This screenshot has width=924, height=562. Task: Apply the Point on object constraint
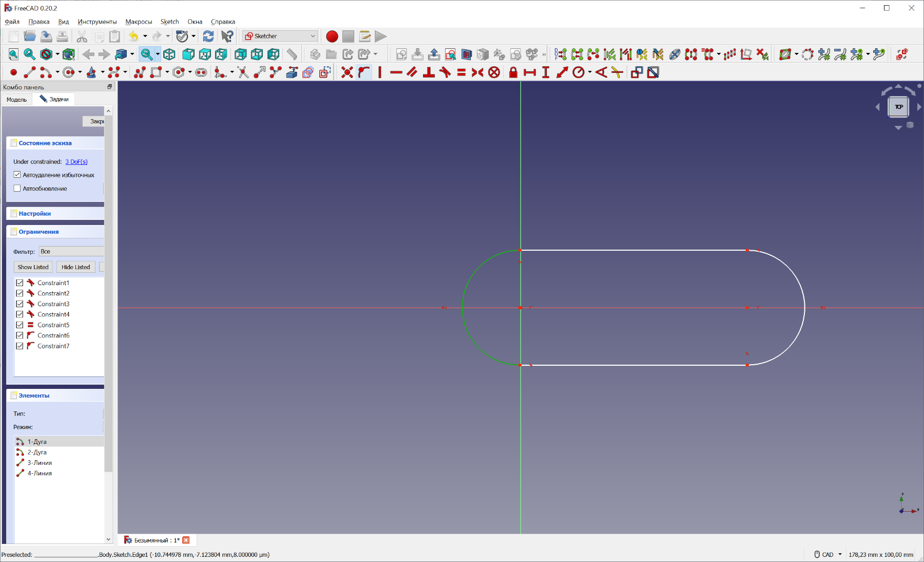pos(364,72)
